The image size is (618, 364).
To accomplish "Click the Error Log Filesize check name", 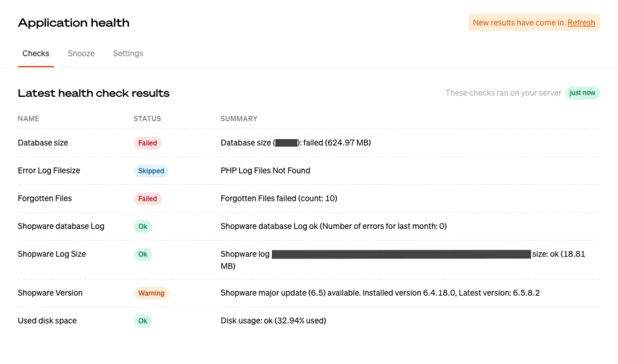I will [49, 170].
